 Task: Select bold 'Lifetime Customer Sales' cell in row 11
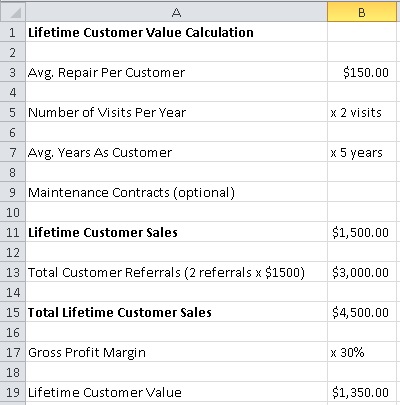[x=176, y=232]
